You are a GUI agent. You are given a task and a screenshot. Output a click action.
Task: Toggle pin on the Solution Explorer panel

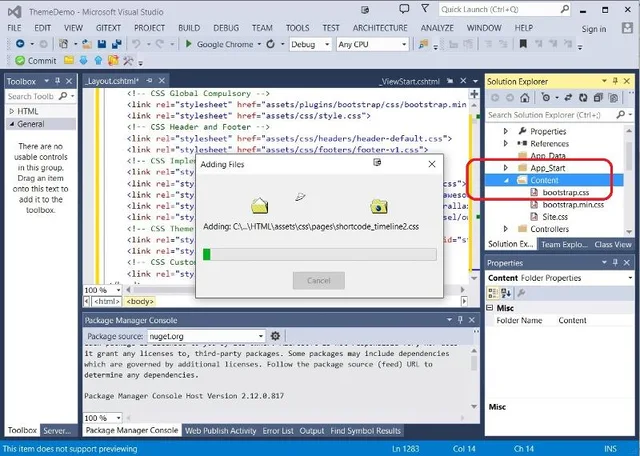click(x=615, y=81)
